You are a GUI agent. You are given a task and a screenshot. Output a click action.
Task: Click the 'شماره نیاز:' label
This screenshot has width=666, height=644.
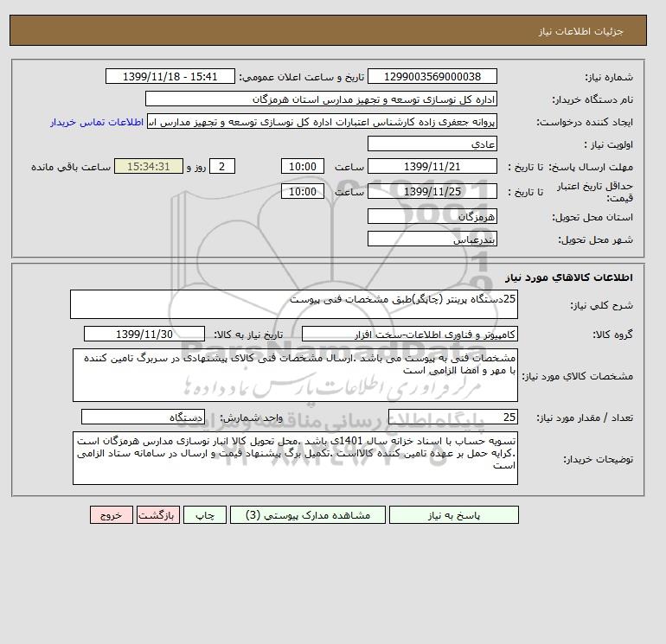(609, 77)
